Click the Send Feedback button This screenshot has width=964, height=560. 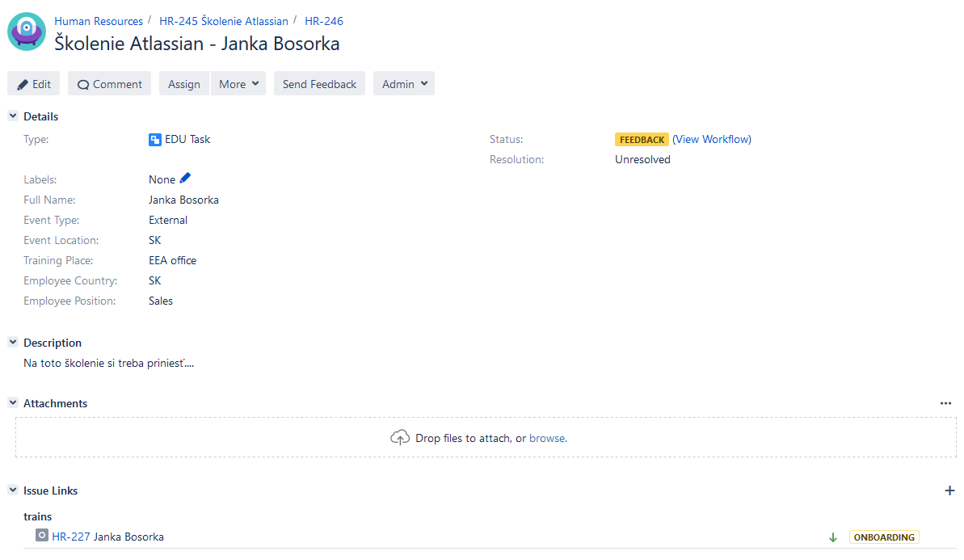click(318, 83)
